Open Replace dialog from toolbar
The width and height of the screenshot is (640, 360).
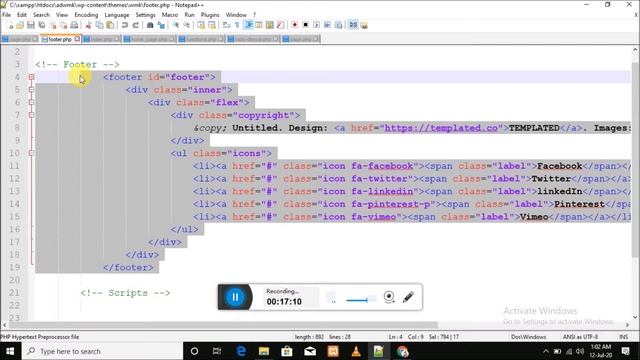point(161,25)
